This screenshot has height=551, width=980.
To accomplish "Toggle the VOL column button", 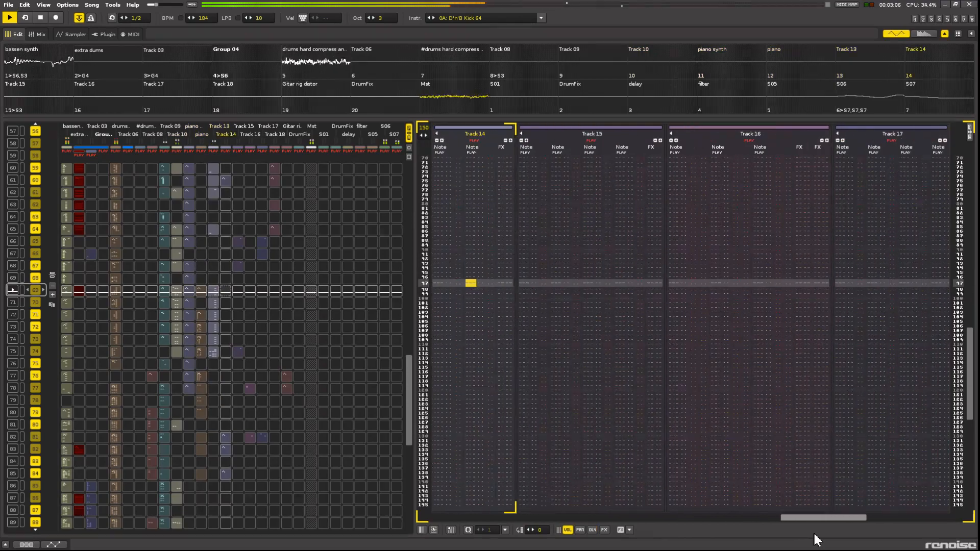I will click(568, 530).
